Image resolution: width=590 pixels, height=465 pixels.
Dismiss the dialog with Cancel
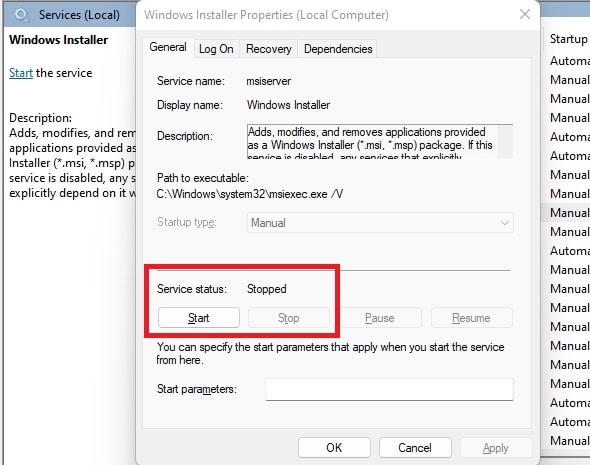tap(415, 448)
